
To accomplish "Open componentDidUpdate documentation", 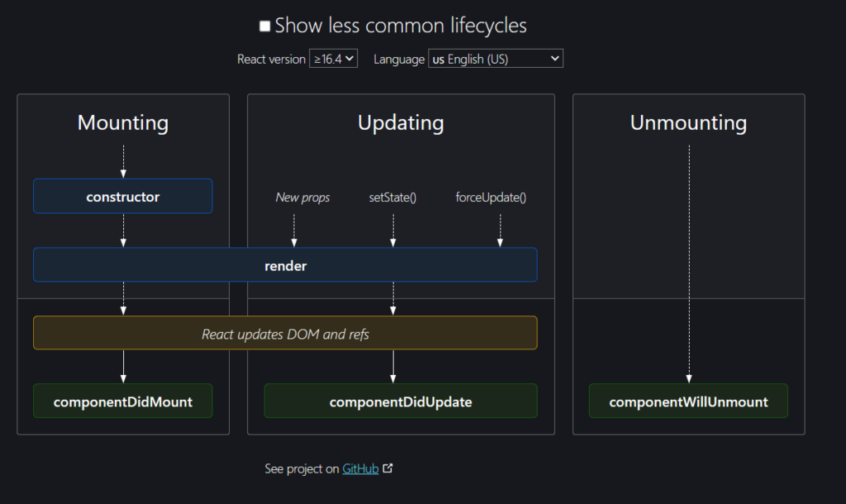I will tap(401, 401).
